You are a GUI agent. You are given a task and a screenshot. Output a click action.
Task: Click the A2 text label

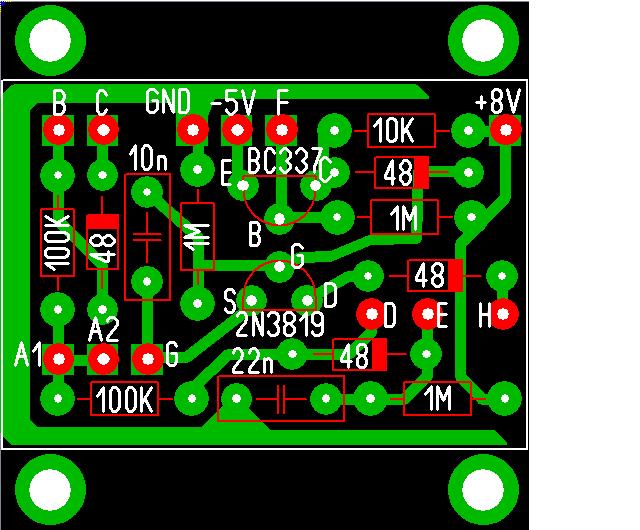tap(104, 329)
